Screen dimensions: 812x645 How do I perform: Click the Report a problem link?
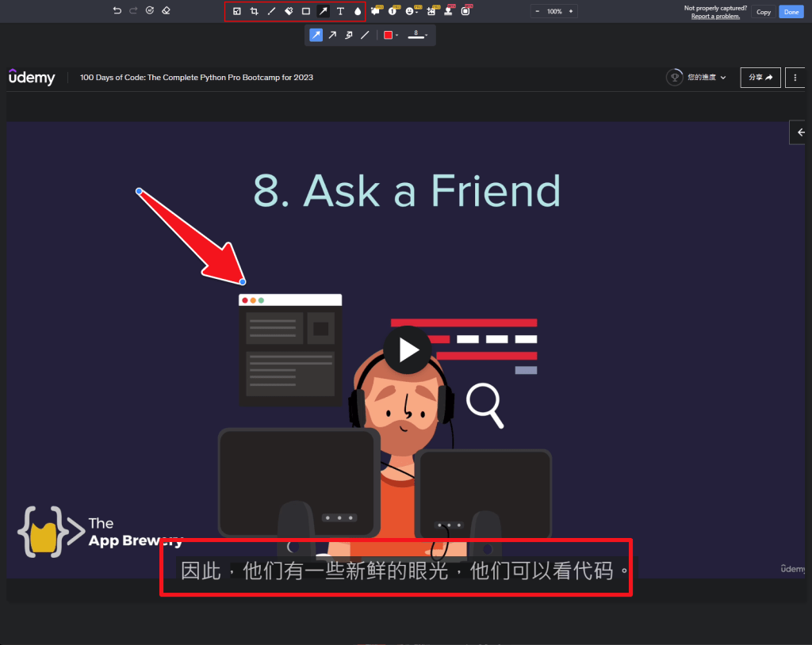(715, 17)
